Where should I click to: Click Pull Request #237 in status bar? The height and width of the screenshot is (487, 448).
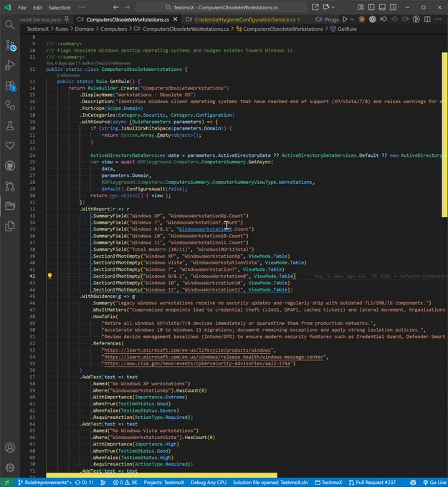pyautogui.click(x=373, y=482)
